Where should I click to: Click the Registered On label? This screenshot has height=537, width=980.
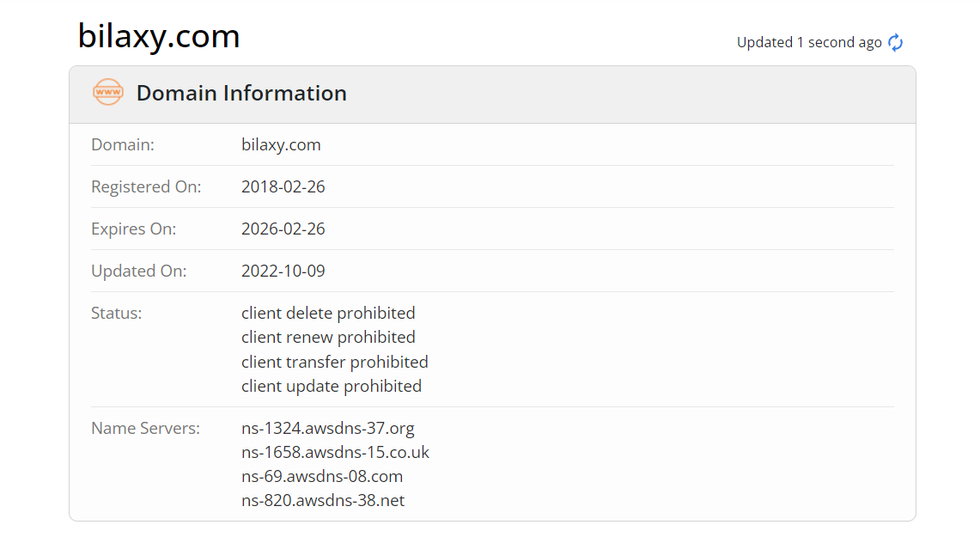146,187
